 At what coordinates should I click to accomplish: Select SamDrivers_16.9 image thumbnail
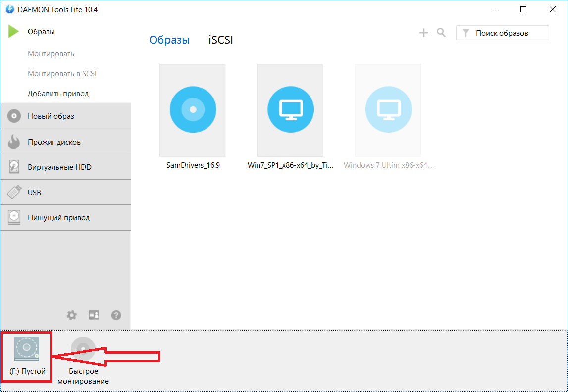pyautogui.click(x=193, y=110)
